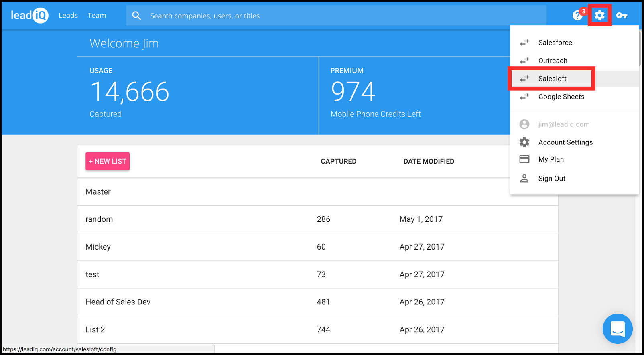Click the 481 captured count

pos(323,302)
